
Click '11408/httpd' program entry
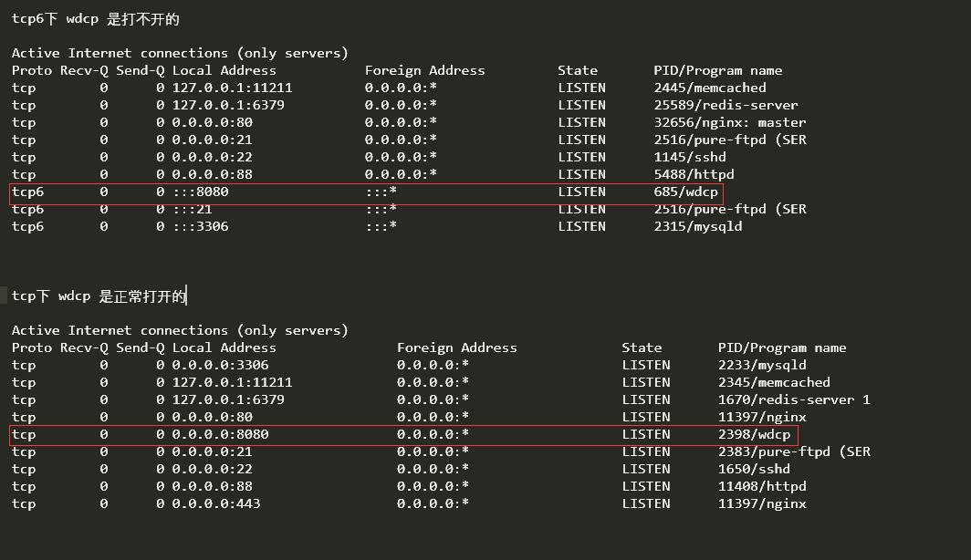(x=762, y=487)
